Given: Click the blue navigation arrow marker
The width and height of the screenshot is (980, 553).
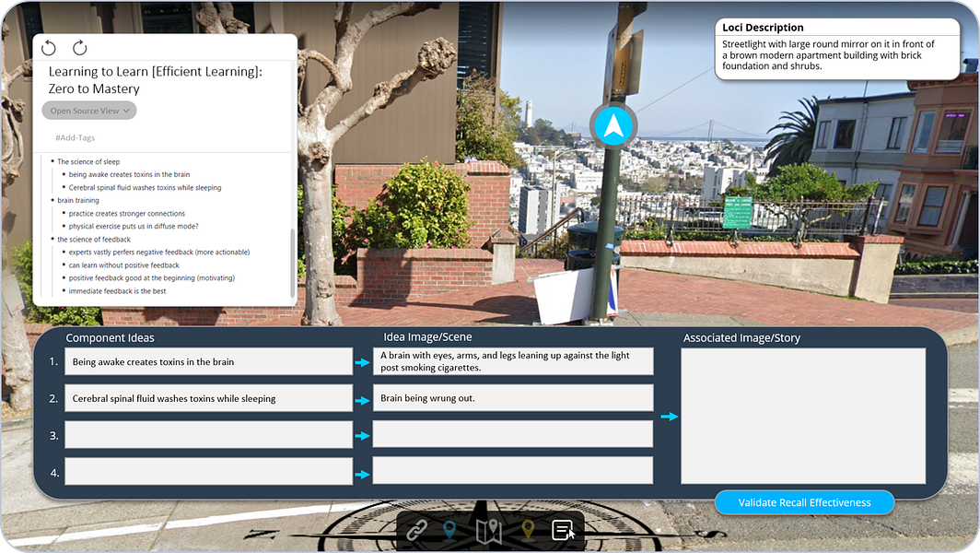Looking at the screenshot, I should coord(613,125).
